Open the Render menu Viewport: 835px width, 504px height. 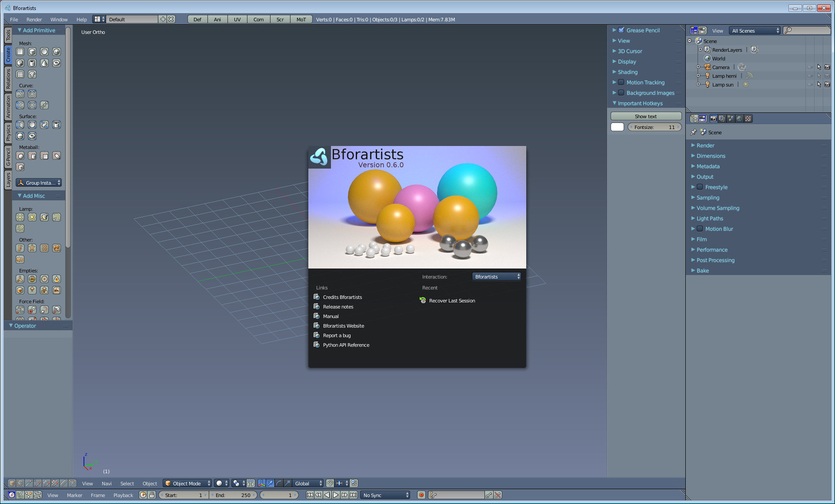click(34, 20)
